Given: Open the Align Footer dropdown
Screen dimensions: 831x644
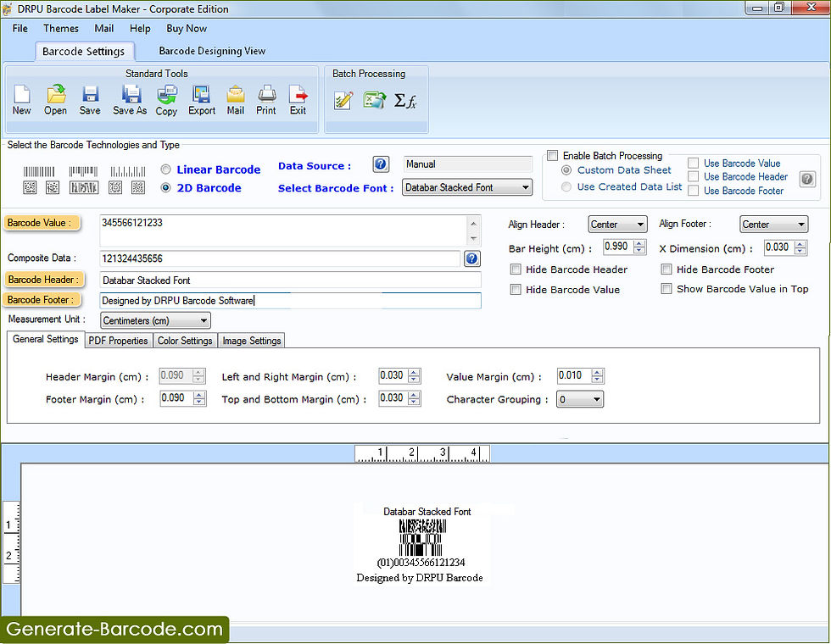Looking at the screenshot, I should pos(773,225).
